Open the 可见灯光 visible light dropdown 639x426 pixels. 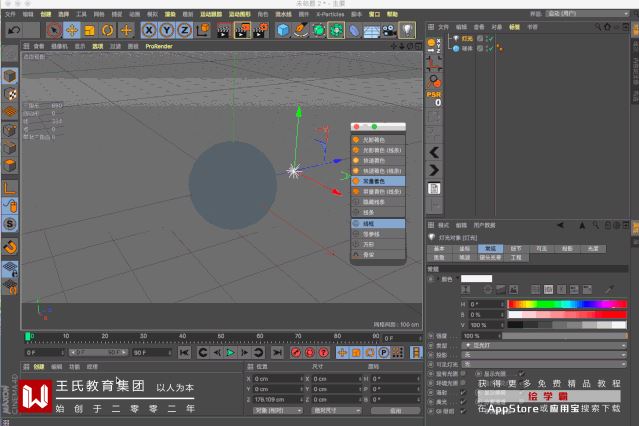(544, 364)
